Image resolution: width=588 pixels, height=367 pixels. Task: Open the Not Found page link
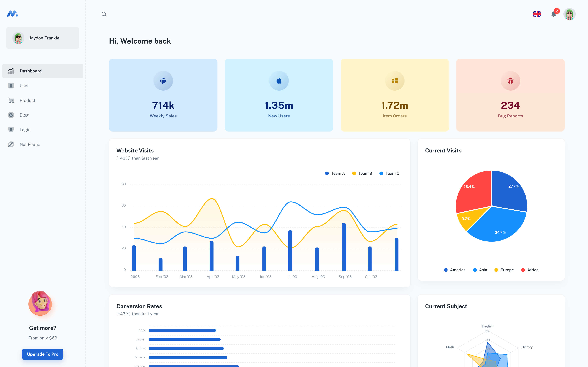tap(30, 144)
